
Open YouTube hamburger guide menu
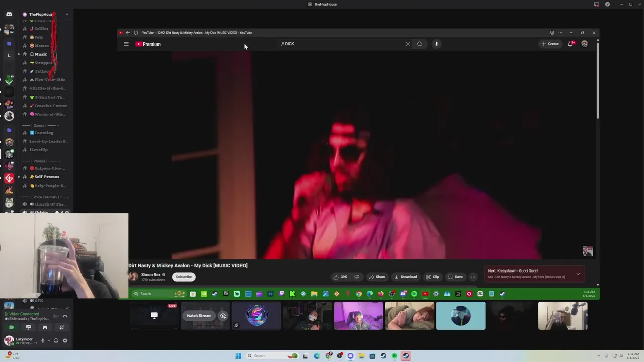pyautogui.click(x=126, y=44)
